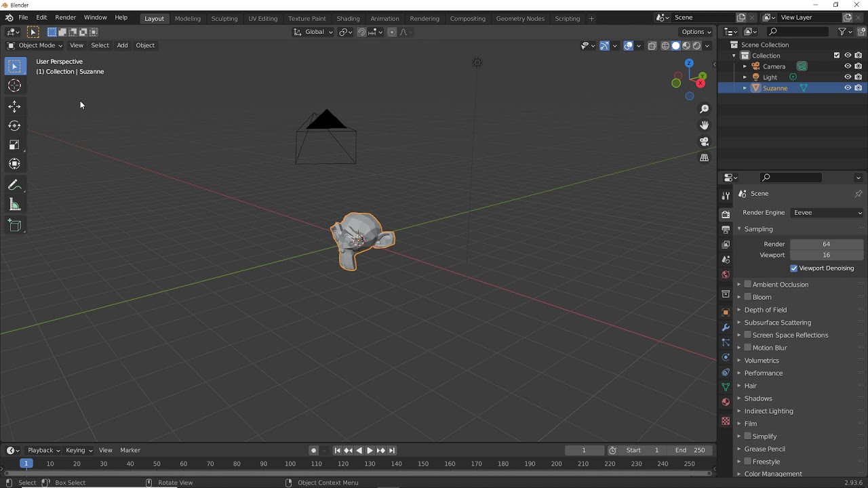The image size is (868, 488).
Task: Click the viewport zoom magnifier gizmo
Action: tap(704, 108)
